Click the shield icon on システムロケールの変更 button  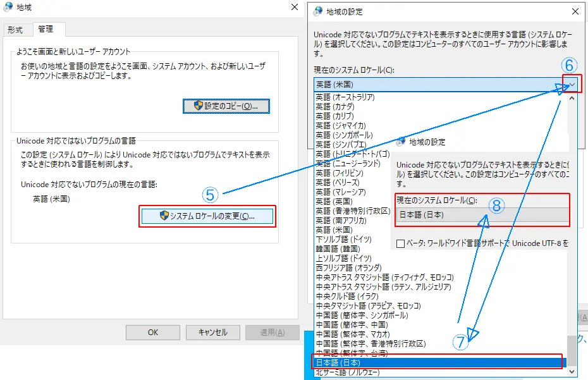164,216
